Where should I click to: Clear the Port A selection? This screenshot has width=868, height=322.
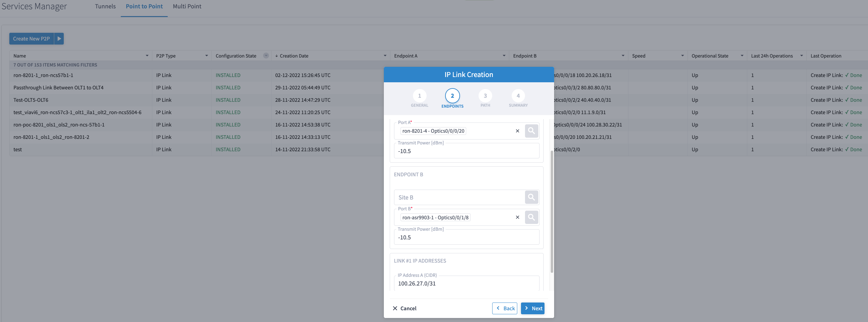click(x=518, y=131)
